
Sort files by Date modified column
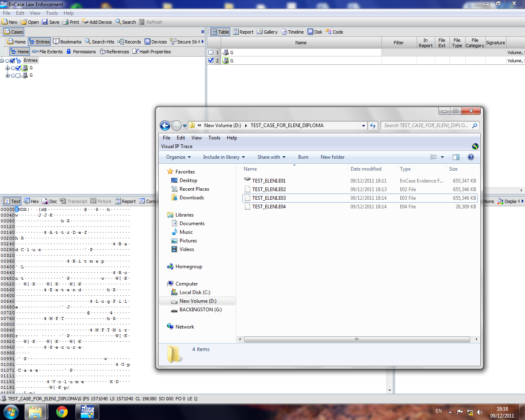372,169
